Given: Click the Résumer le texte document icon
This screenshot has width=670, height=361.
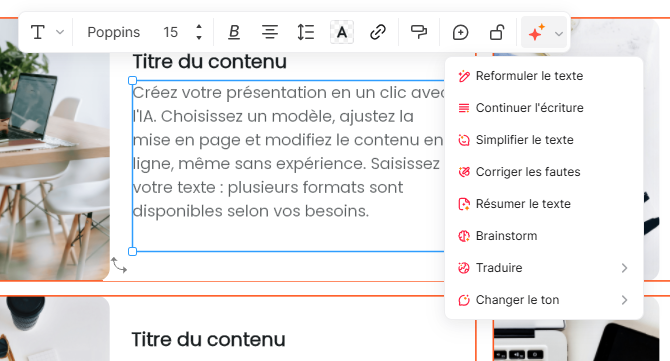Looking at the screenshot, I should (x=464, y=204).
